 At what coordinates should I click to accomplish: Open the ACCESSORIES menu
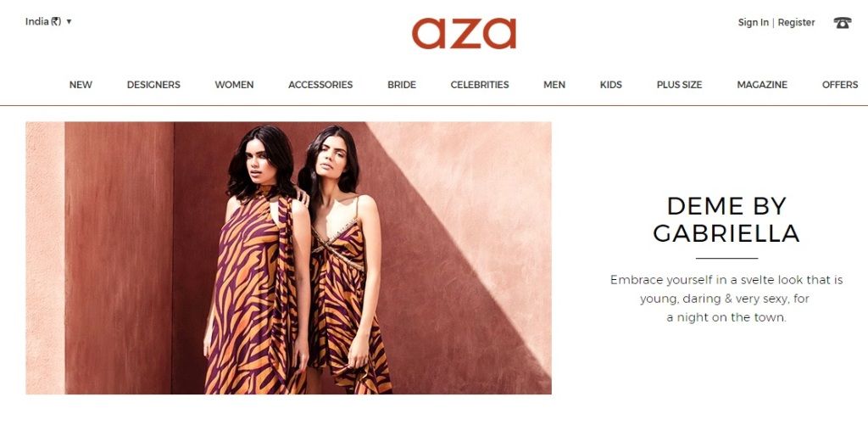[x=320, y=85]
